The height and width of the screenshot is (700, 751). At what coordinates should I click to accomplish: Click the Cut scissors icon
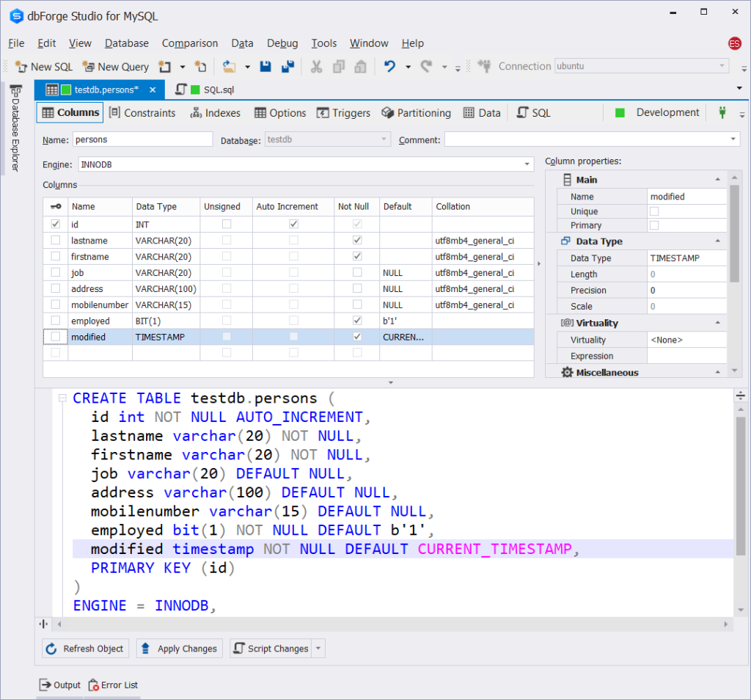click(x=316, y=67)
